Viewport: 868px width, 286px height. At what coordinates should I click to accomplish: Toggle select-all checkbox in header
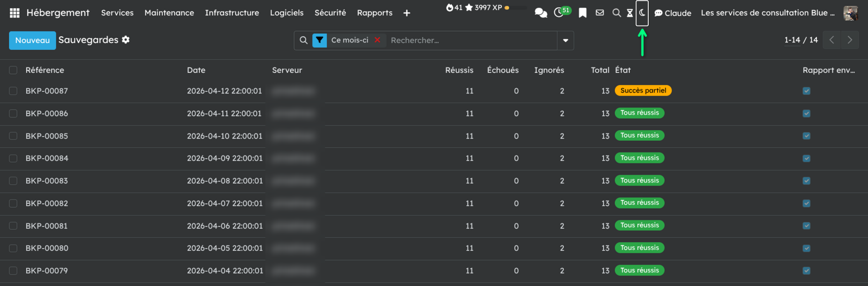13,70
